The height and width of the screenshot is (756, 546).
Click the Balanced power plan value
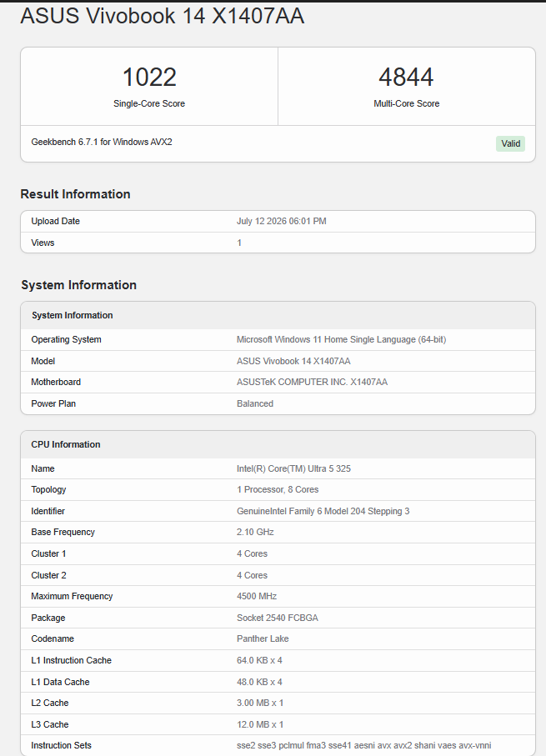tap(255, 403)
